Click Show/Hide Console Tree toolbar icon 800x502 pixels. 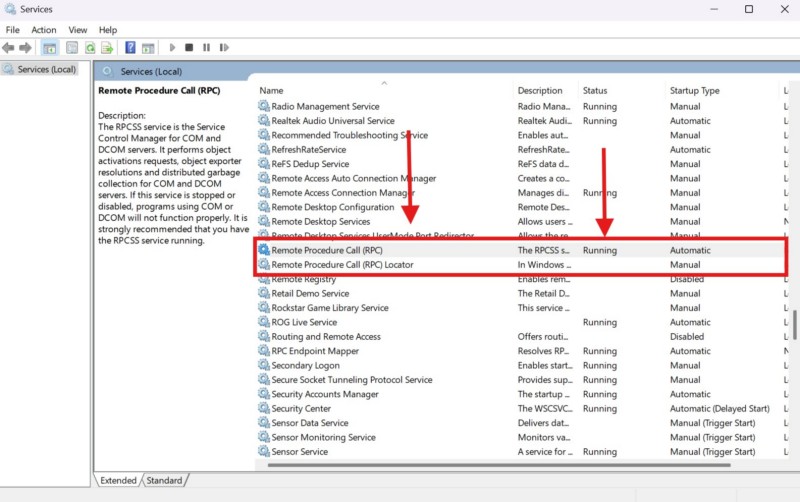tap(50, 47)
